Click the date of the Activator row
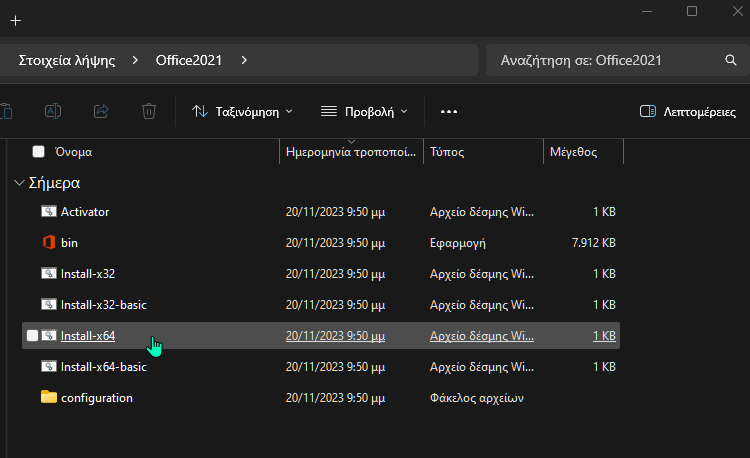 [335, 212]
